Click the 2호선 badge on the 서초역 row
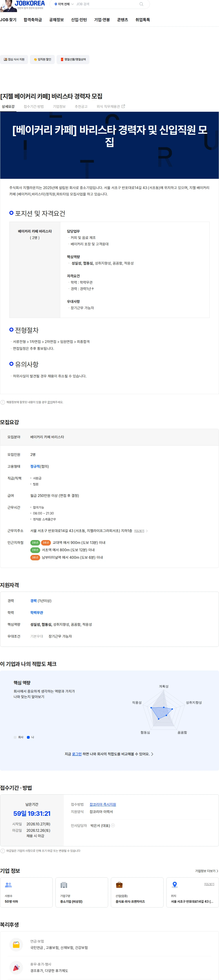The width and height of the screenshot is (219, 980). tap(35, 550)
